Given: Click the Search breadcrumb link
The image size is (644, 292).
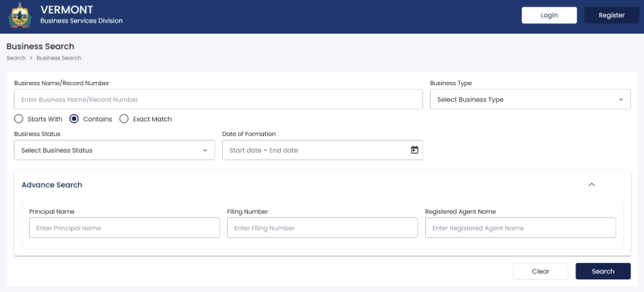Looking at the screenshot, I should [16, 58].
